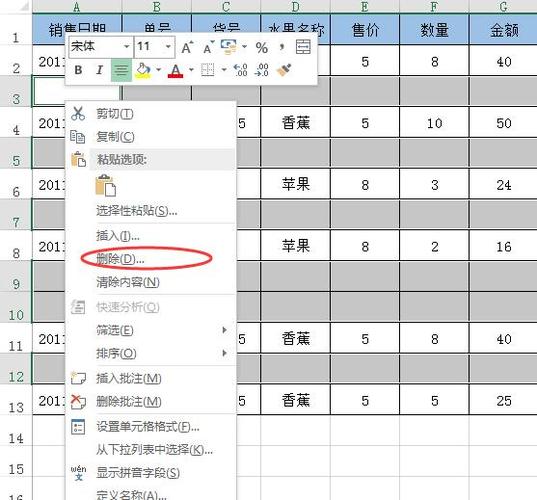Select row 4 header
This screenshot has height=500, width=537.
coord(16,122)
